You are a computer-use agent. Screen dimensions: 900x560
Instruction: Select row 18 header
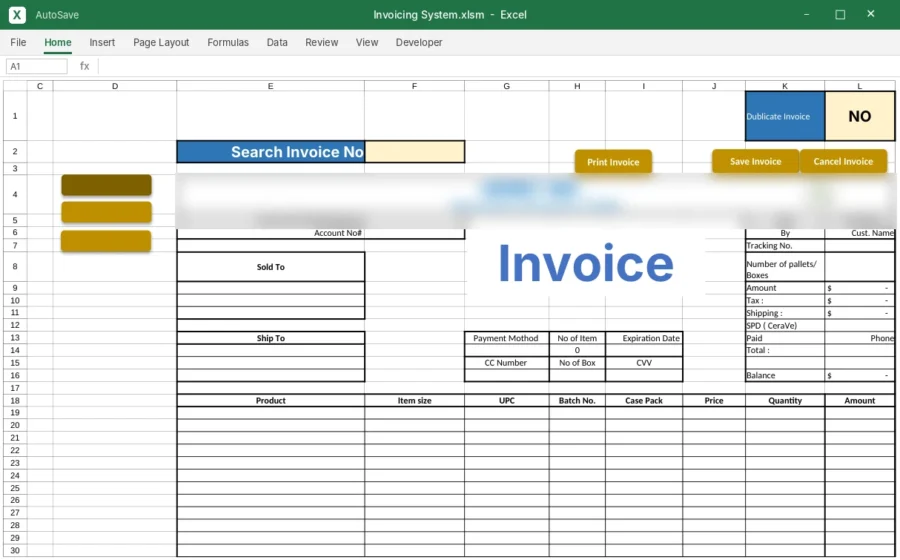(15, 400)
